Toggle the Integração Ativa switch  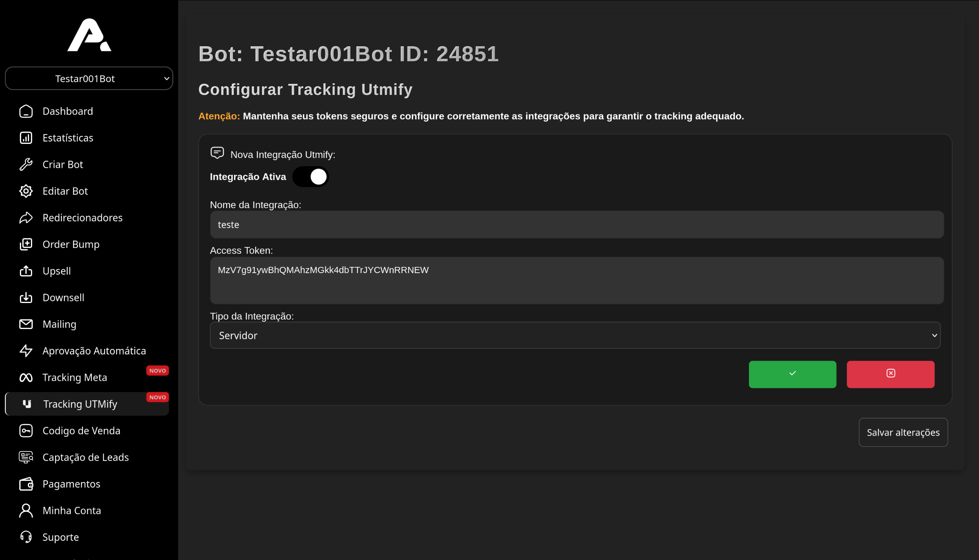[x=310, y=177]
